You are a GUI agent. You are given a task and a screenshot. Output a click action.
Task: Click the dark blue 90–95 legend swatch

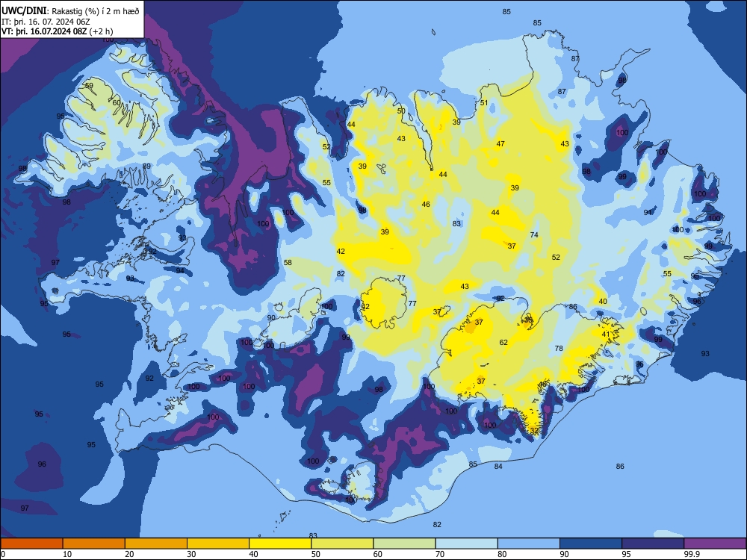pos(591,544)
